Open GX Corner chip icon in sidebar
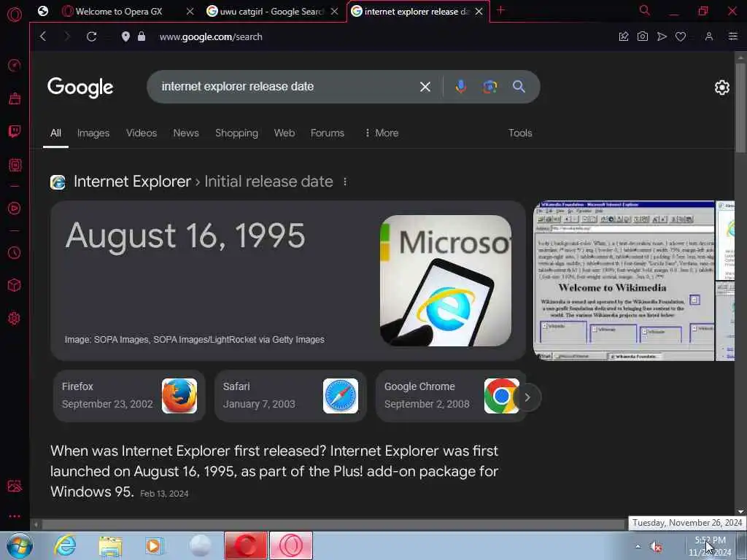747x560 pixels. pyautogui.click(x=15, y=166)
